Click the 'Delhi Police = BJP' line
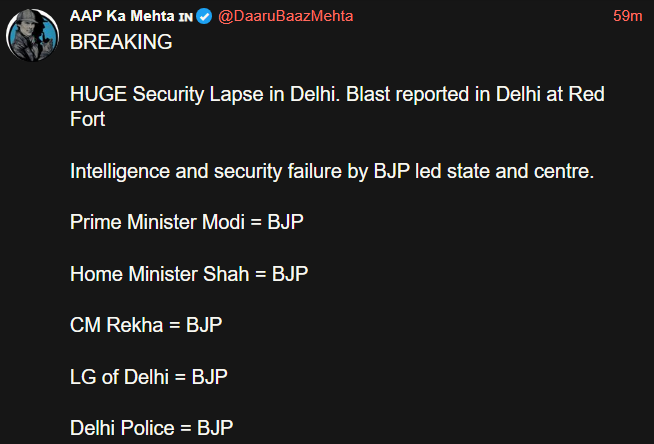Viewport: 654px width, 444px height. point(151,428)
